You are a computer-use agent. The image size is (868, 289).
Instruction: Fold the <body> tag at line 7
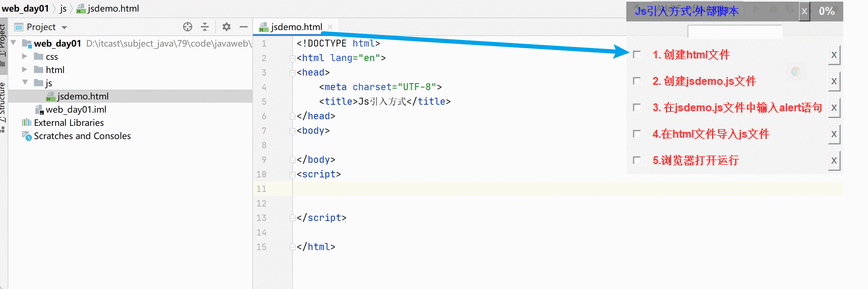click(x=292, y=131)
